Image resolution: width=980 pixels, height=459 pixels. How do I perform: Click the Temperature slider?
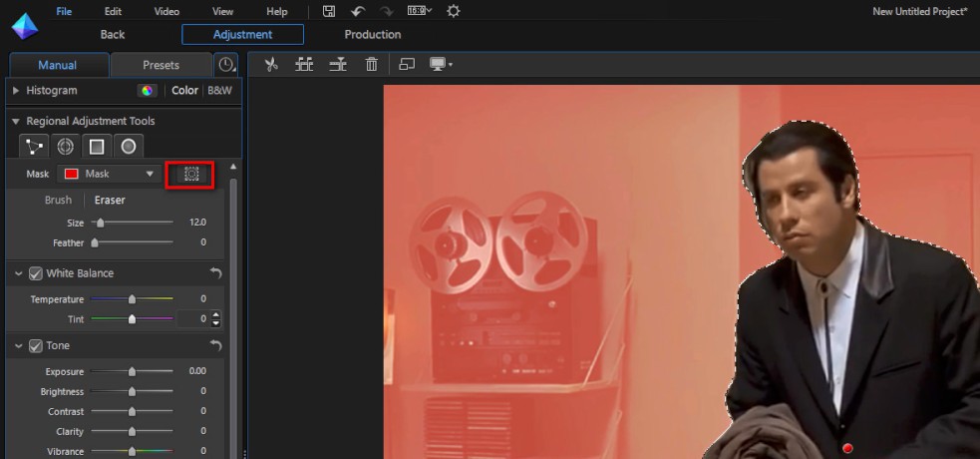click(132, 299)
